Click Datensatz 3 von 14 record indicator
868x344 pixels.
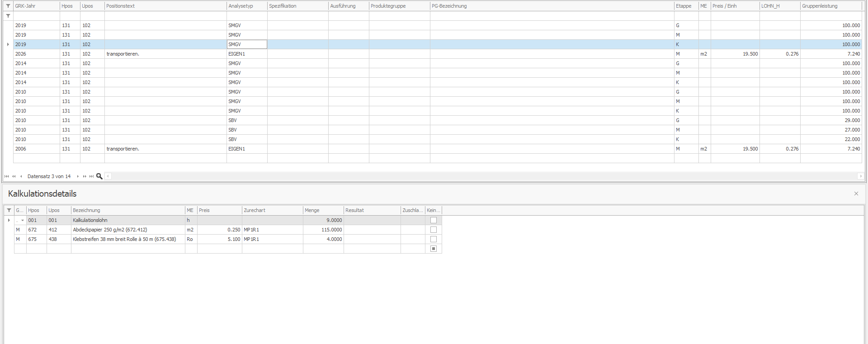click(x=49, y=176)
